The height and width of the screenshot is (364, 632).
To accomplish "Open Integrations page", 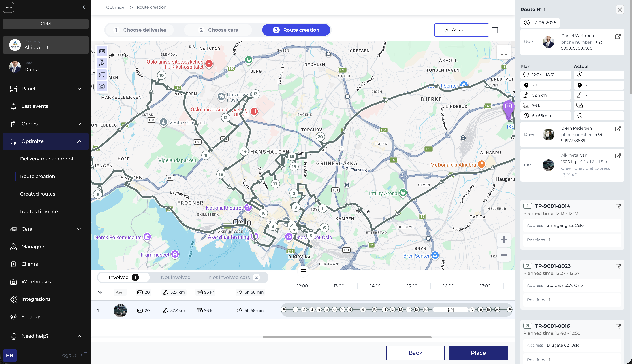I will pos(46,299).
